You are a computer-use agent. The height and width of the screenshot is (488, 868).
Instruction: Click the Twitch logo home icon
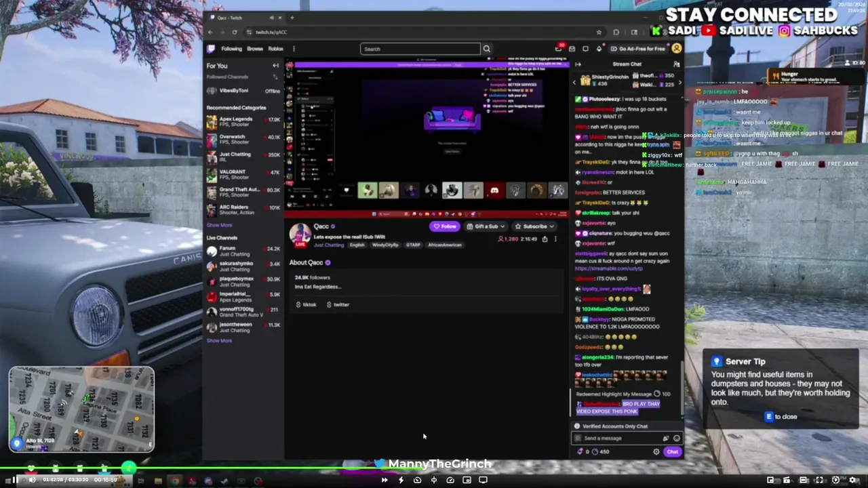pos(212,49)
